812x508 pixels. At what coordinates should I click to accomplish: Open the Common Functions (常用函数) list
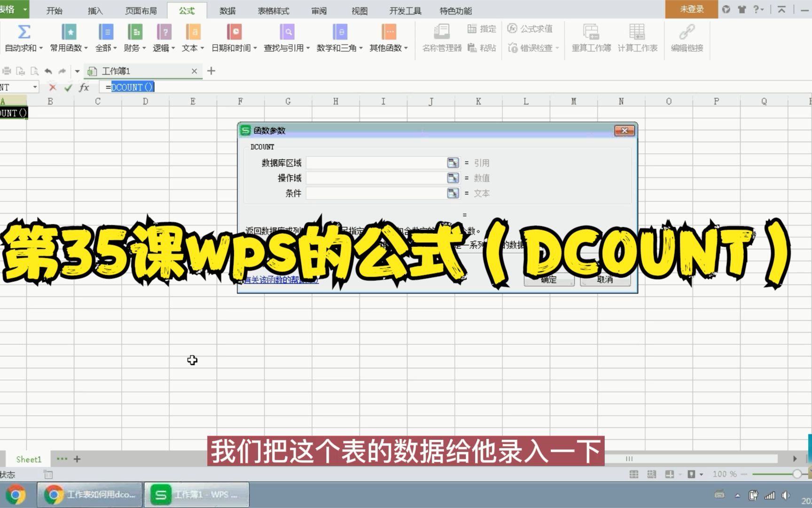[x=69, y=38]
